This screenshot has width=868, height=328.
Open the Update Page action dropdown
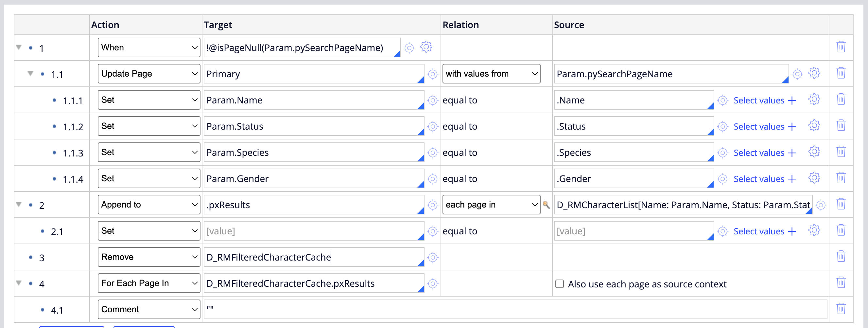click(x=148, y=74)
